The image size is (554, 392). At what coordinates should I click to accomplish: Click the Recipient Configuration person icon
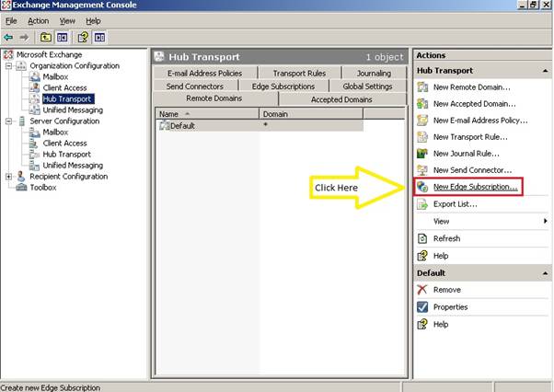pos(21,176)
